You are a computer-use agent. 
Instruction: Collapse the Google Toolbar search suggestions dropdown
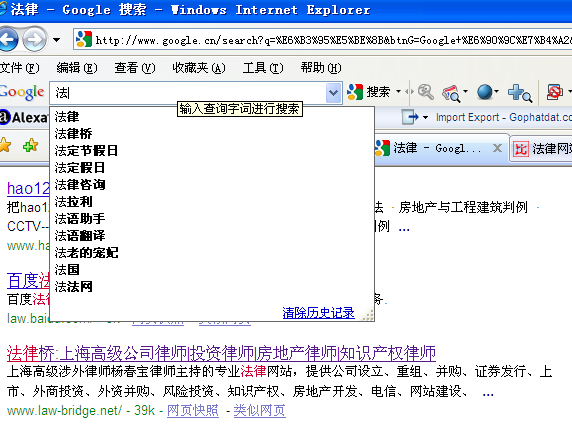333,93
